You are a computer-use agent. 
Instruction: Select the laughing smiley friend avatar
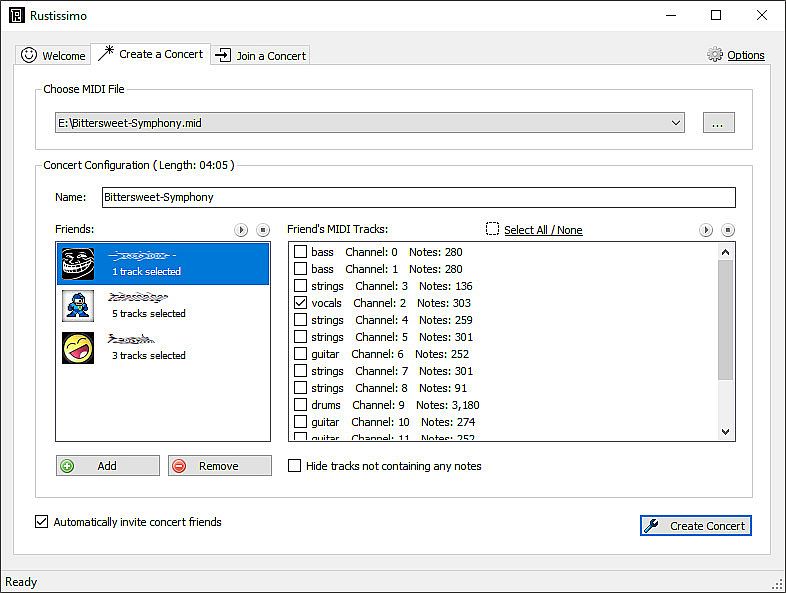pos(78,348)
